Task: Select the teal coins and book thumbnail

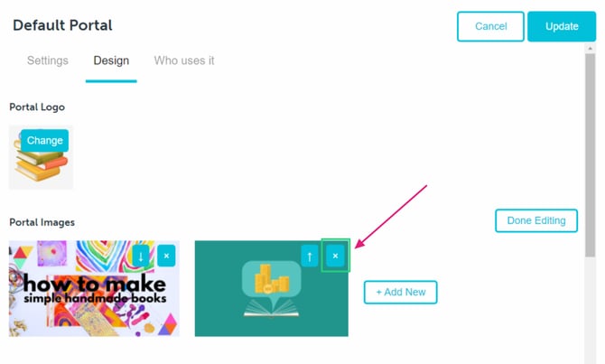Action: [x=271, y=289]
